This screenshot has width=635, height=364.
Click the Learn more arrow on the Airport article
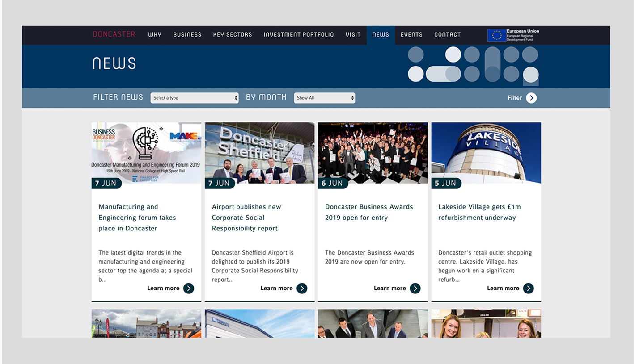pos(302,289)
